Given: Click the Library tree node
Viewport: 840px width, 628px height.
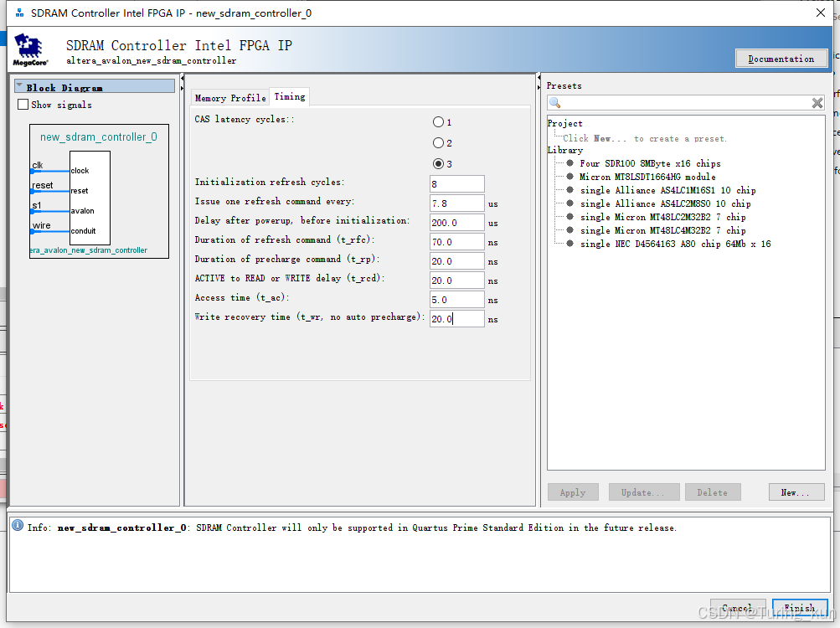Looking at the screenshot, I should [x=564, y=150].
